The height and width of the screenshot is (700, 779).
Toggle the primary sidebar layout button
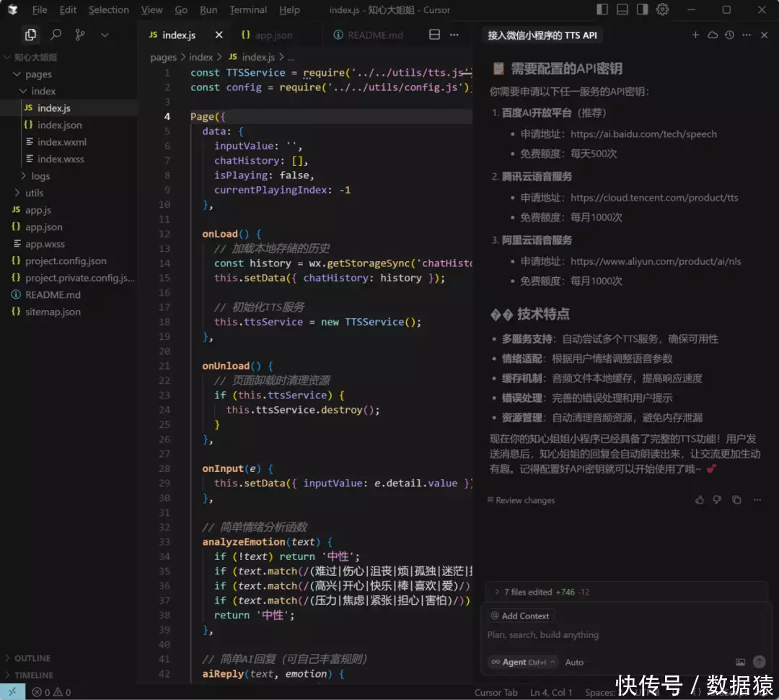[x=602, y=9]
